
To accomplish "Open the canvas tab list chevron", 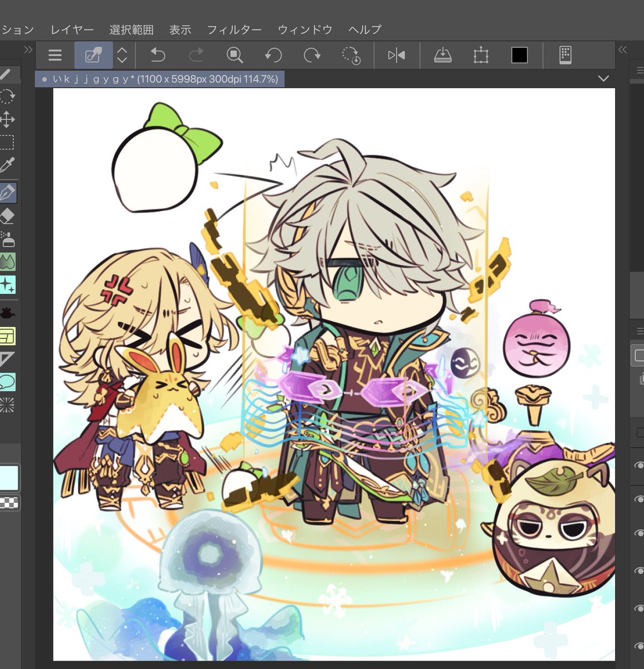I will [x=603, y=79].
